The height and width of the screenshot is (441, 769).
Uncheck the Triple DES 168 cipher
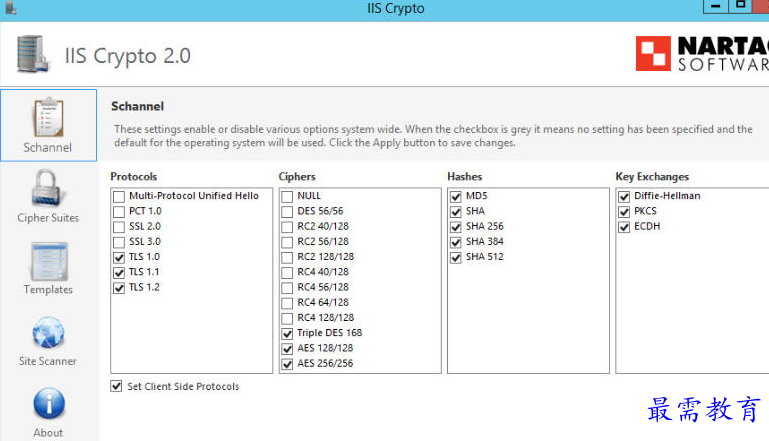click(x=287, y=334)
